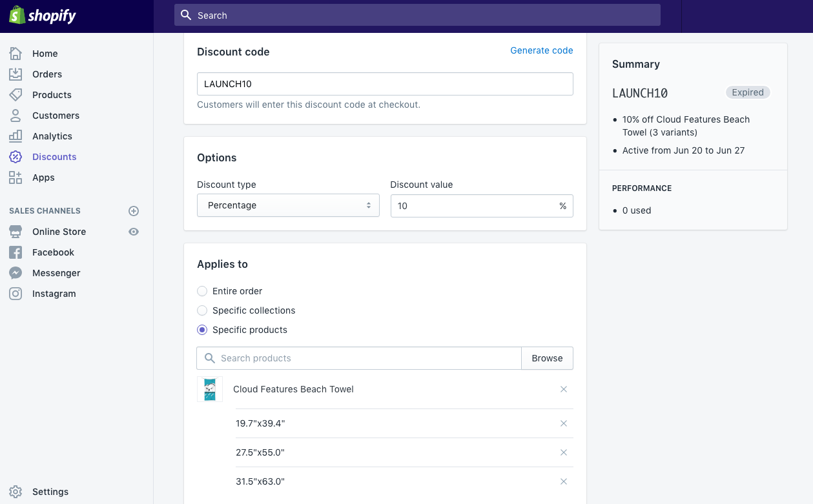This screenshot has height=504, width=813.
Task: Go to Settings in the sidebar
Action: pos(50,492)
